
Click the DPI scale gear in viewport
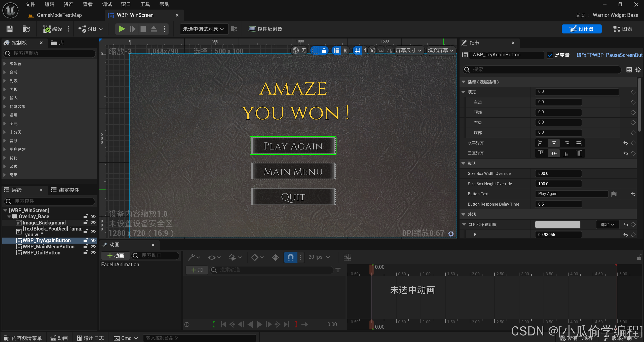coord(451,234)
